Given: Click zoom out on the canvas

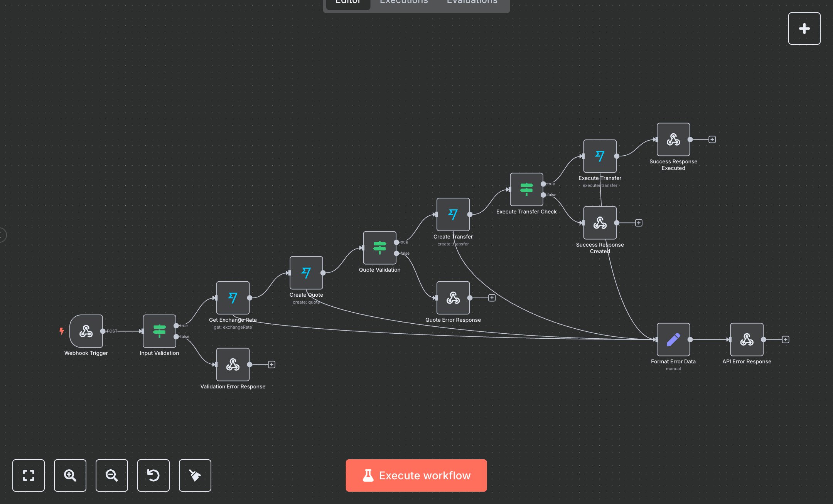Looking at the screenshot, I should tap(111, 475).
